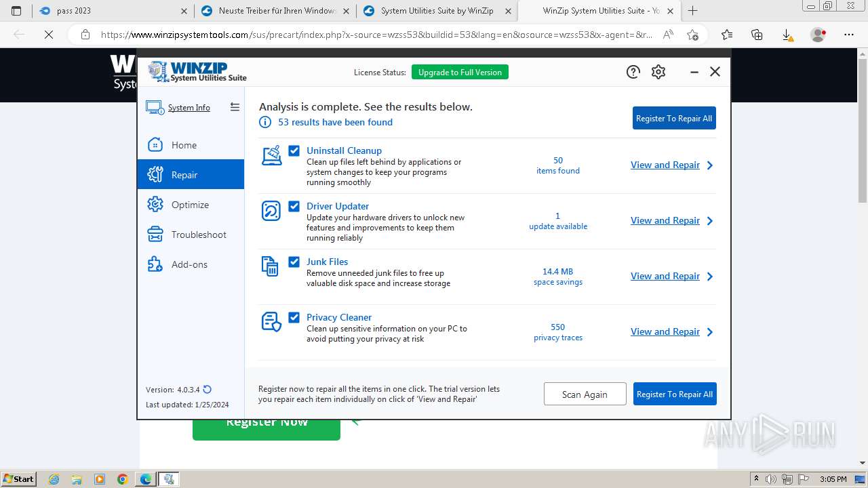Open View and Repair for Privacy Cleaner
The height and width of the screenshot is (488, 868).
pyautogui.click(x=665, y=332)
